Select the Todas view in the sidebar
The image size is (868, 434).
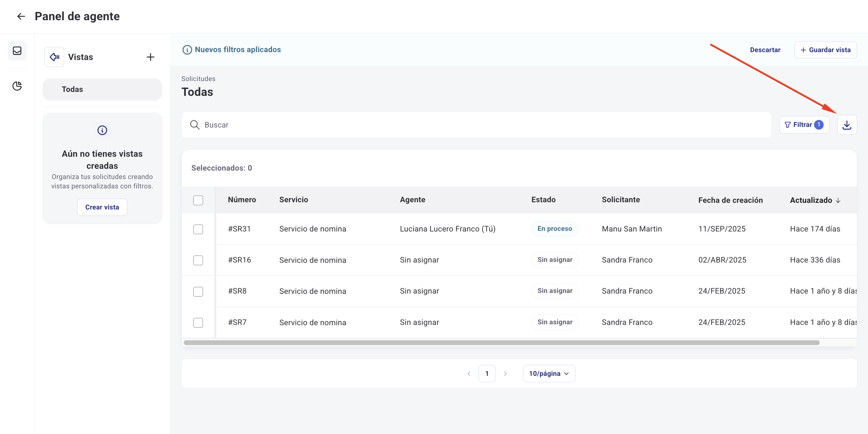102,89
